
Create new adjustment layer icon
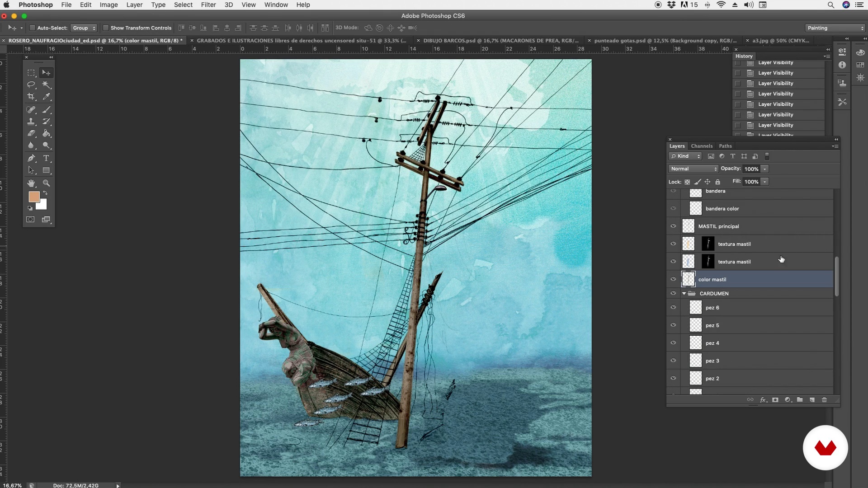[x=788, y=400]
